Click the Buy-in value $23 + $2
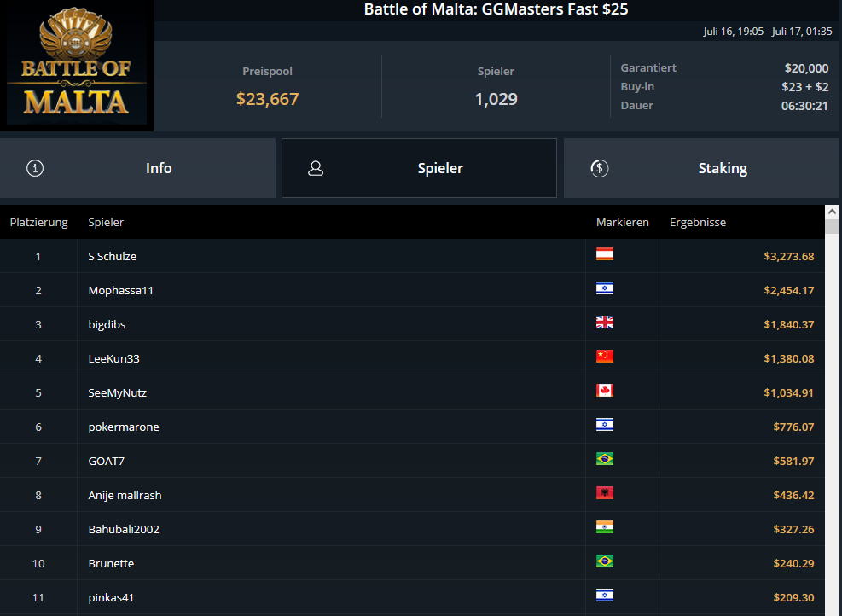This screenshot has width=842, height=616. tap(805, 87)
